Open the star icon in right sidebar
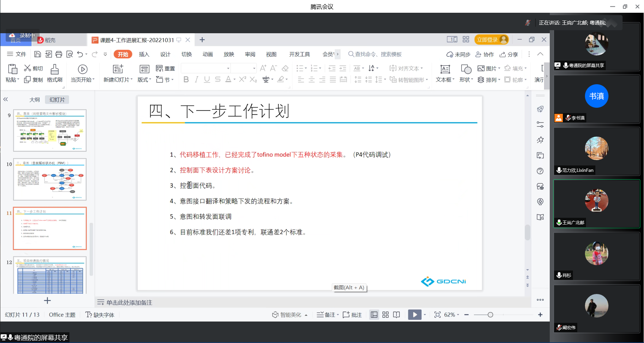The width and height of the screenshot is (644, 343). click(540, 140)
